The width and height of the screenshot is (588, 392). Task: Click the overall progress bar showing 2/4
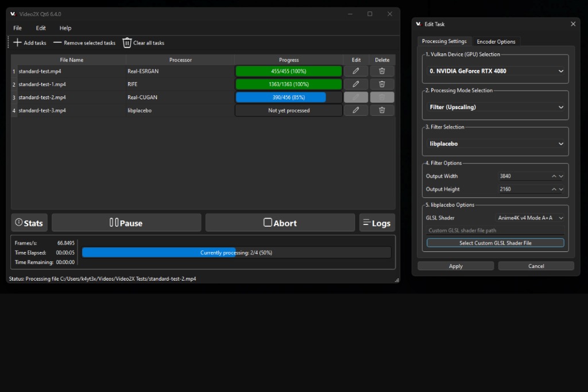237,252
